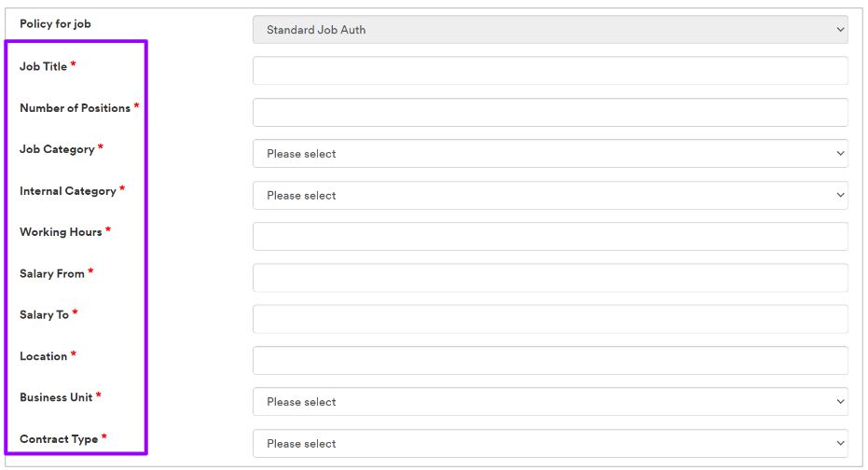The width and height of the screenshot is (868, 470).
Task: Click the "Working Hours" field label
Action: pyautogui.click(x=61, y=232)
